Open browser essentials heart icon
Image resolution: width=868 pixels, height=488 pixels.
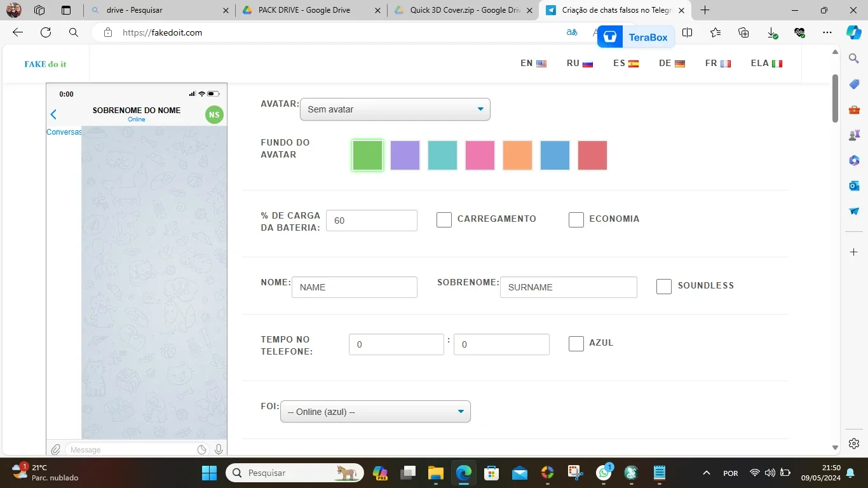[799, 32]
